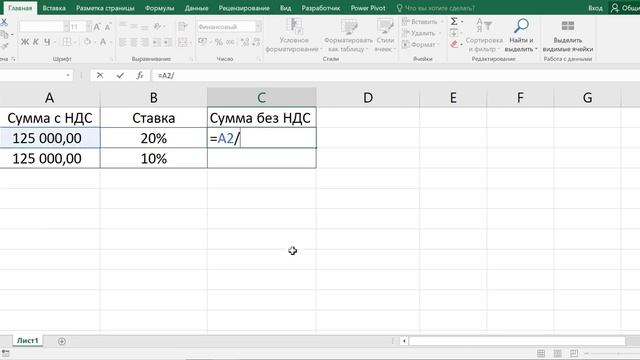
Task: Click the Clear eraser icon
Action: [454, 44]
